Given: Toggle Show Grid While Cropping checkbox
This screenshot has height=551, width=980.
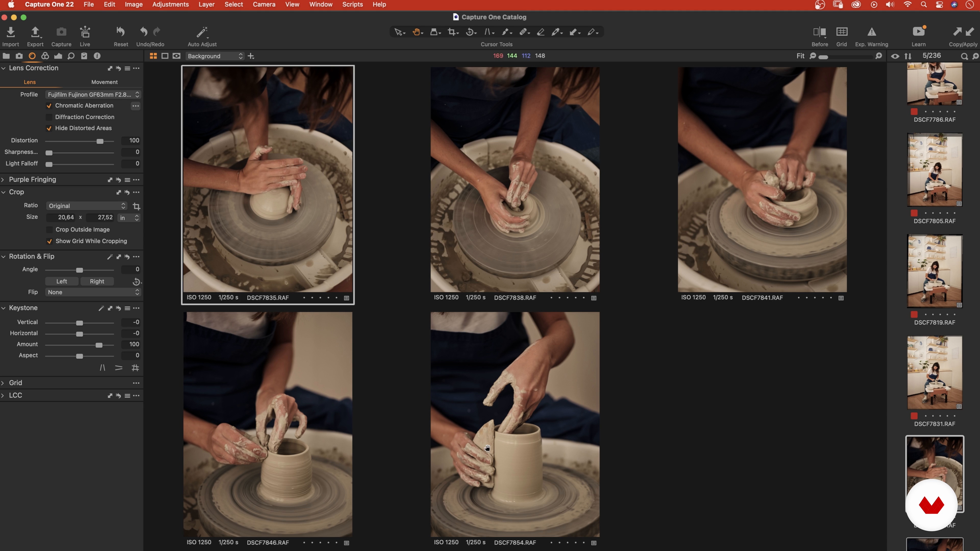Looking at the screenshot, I should 49,242.
